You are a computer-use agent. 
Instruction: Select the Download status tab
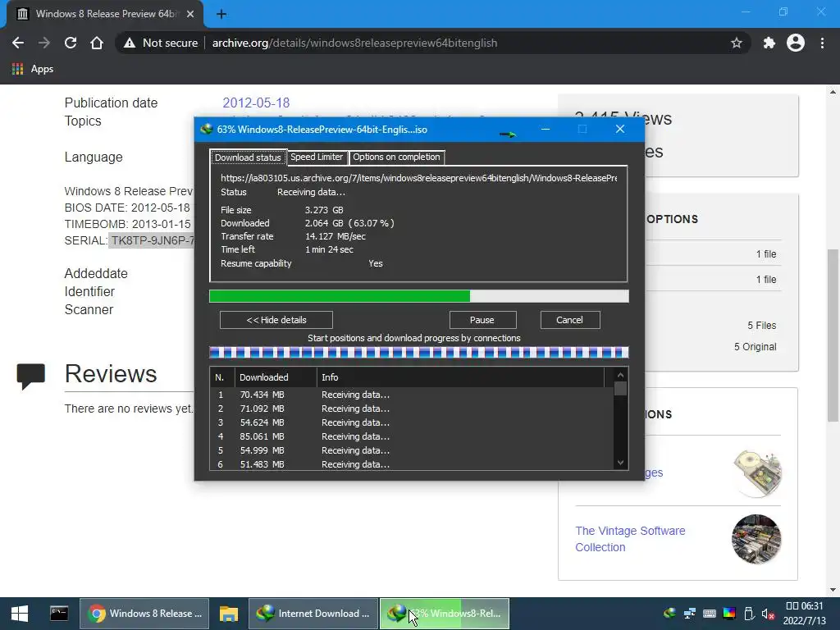248,157
